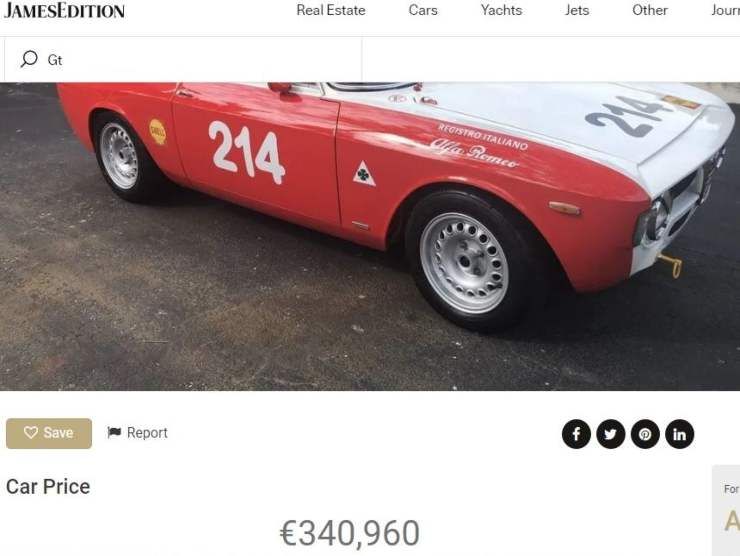The width and height of the screenshot is (740, 556).
Task: Click the Report flag icon
Action: pyautogui.click(x=114, y=432)
